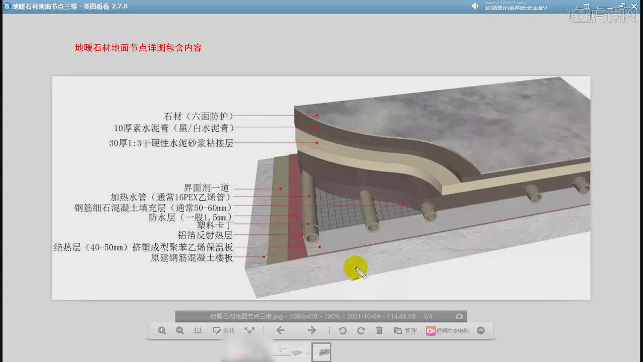Click the 把照片变电影 photo-to-movie button
This screenshot has width=644, height=362.
(x=447, y=331)
